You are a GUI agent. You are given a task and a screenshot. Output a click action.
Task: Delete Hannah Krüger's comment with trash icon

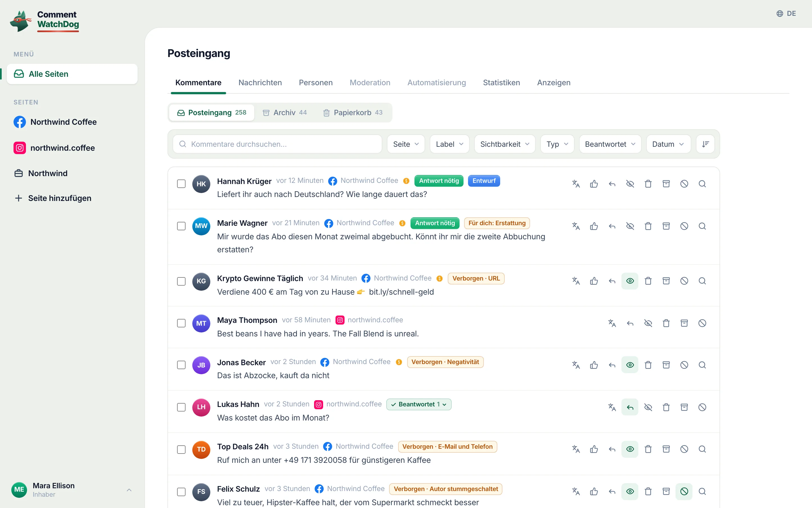coord(648,184)
